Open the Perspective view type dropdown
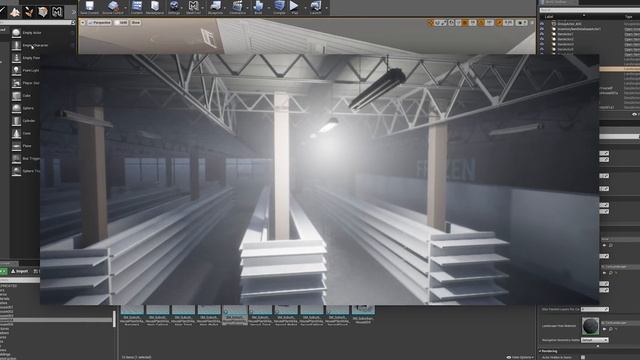Image resolution: width=640 pixels, height=360 pixels. pyautogui.click(x=100, y=22)
